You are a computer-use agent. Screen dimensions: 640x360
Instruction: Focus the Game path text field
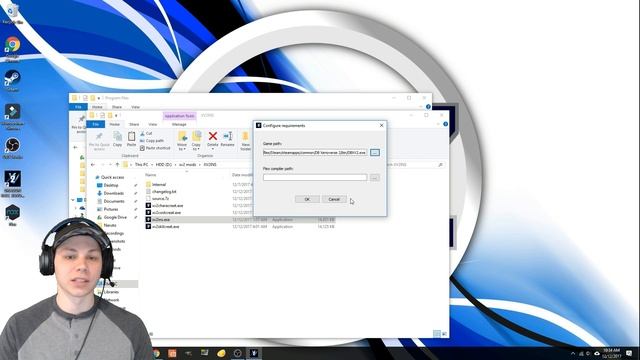coord(315,153)
